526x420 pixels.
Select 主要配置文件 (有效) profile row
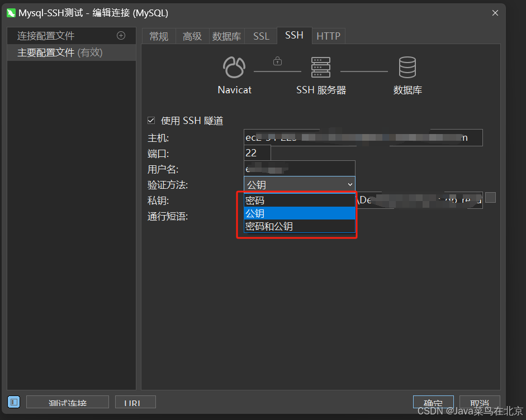[72, 52]
